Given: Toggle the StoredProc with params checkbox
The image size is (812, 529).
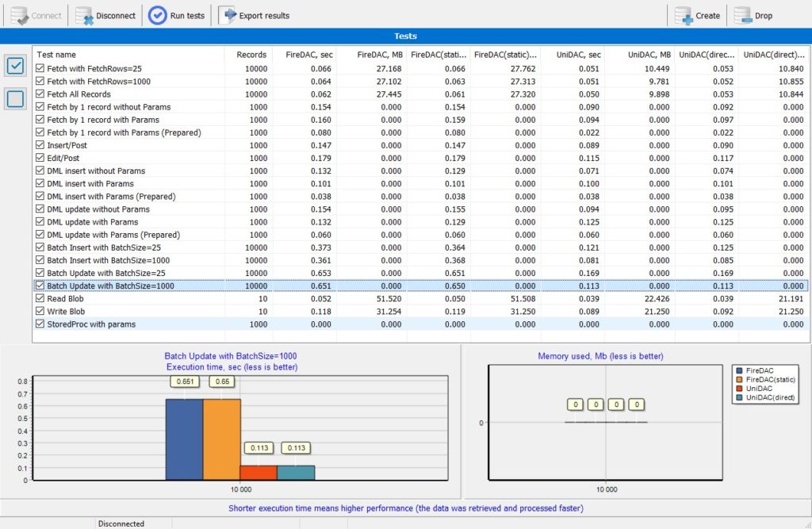Looking at the screenshot, I should tap(40, 324).
